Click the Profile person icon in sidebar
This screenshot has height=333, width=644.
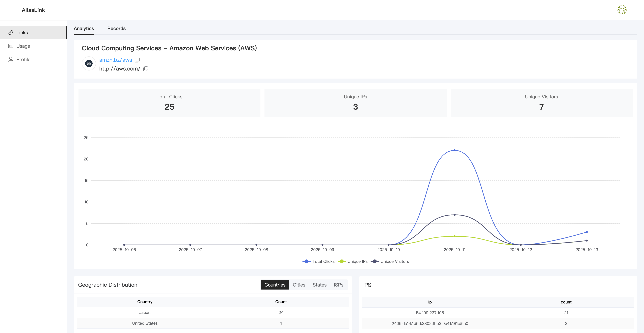click(11, 59)
